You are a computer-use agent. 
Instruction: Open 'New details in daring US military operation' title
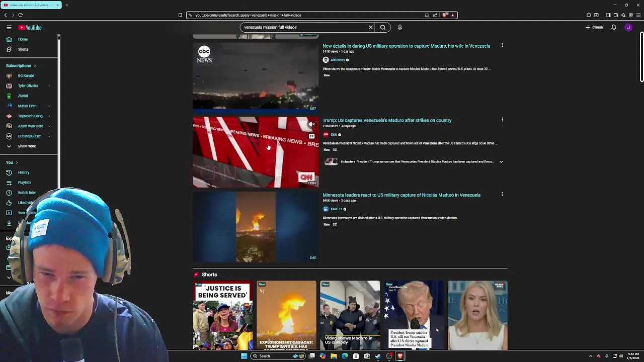pyautogui.click(x=406, y=46)
